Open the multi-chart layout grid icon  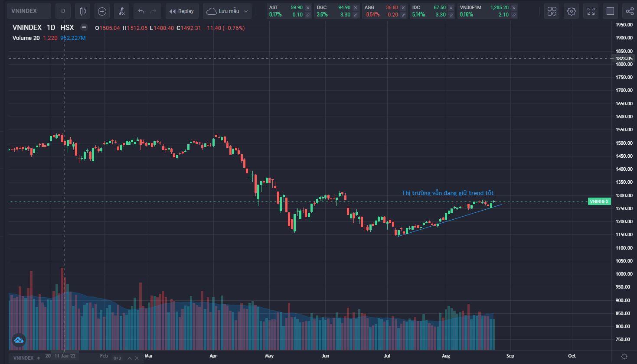pyautogui.click(x=552, y=11)
